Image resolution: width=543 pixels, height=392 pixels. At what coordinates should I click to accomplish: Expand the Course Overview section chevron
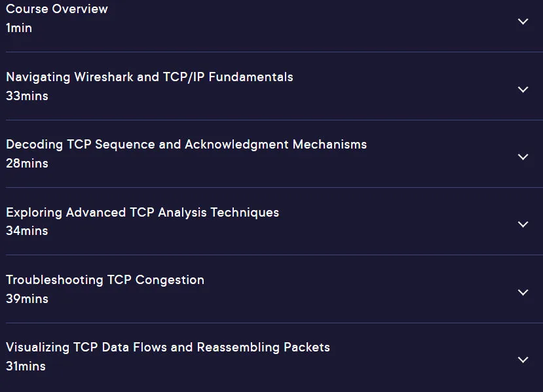click(x=523, y=22)
